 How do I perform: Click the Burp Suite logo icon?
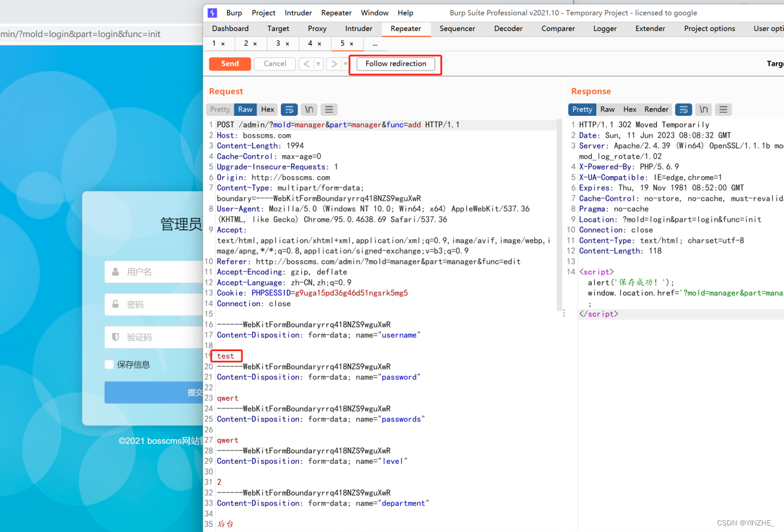[x=212, y=13]
